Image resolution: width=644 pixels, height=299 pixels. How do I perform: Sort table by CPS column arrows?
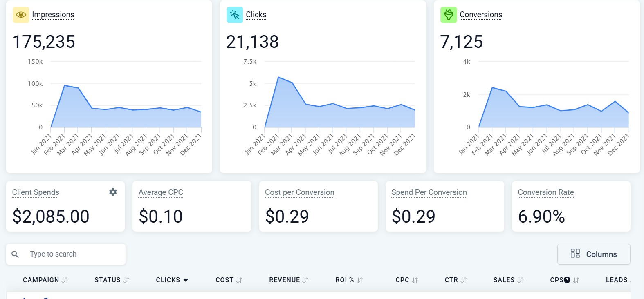click(x=576, y=280)
